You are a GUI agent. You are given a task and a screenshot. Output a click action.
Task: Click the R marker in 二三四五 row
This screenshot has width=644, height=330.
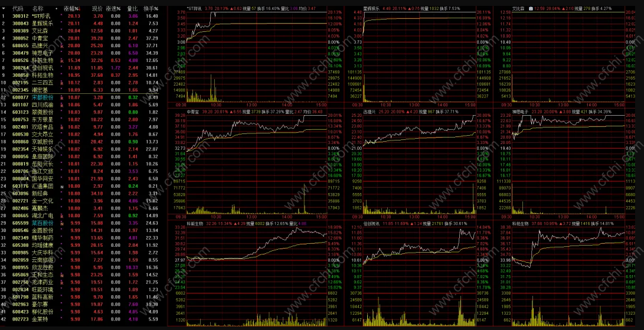tap(61, 83)
